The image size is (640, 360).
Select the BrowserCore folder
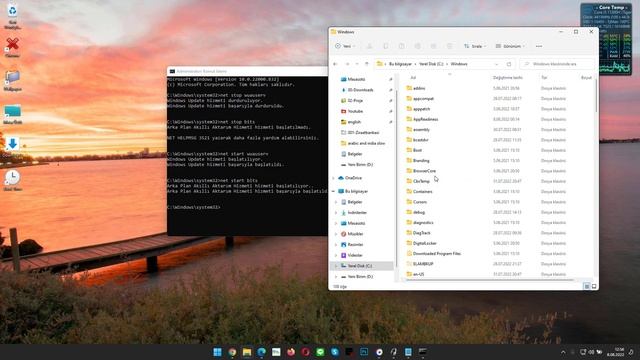tap(421, 171)
